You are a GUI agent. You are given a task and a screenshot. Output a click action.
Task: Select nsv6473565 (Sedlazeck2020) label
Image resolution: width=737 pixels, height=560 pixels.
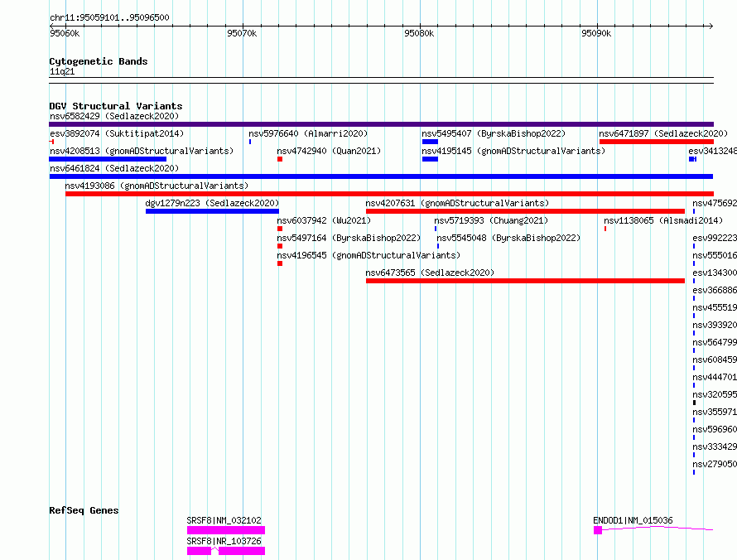(x=430, y=273)
